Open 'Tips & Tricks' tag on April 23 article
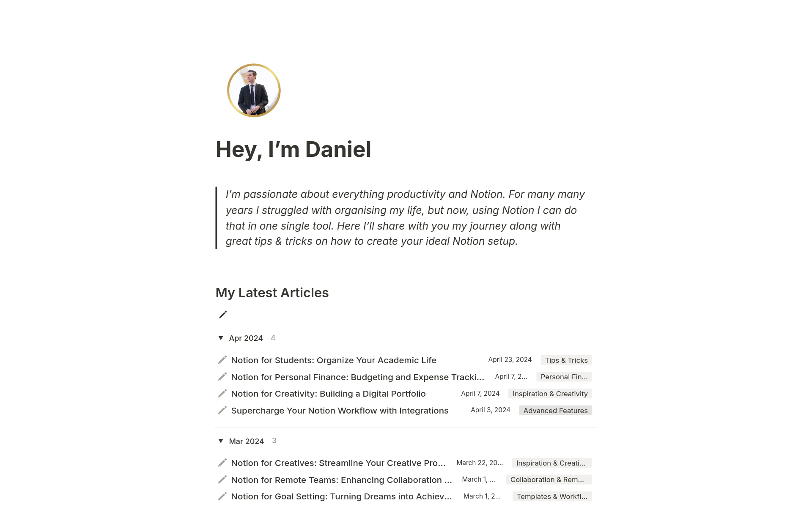Screen dimensions: 812x507 click(x=566, y=360)
